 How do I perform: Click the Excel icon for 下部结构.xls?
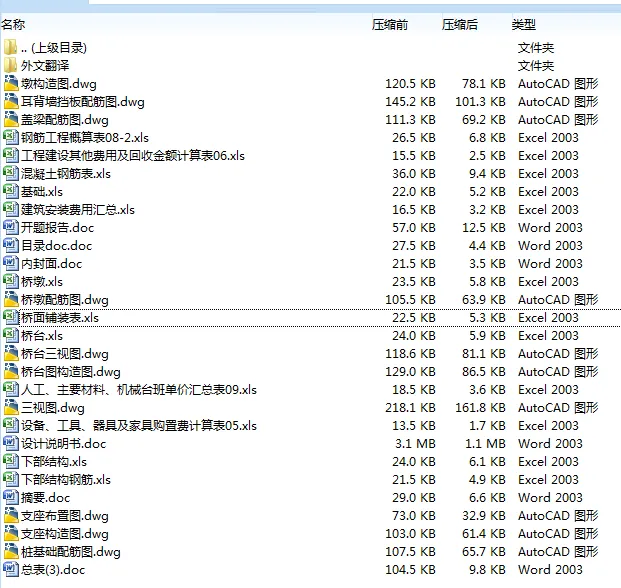click(11, 461)
